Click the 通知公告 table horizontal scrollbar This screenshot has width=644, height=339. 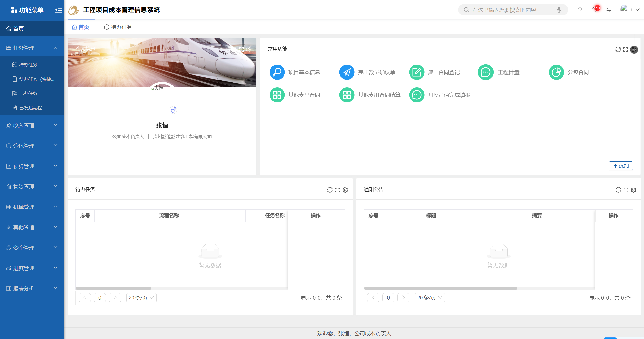(x=441, y=288)
